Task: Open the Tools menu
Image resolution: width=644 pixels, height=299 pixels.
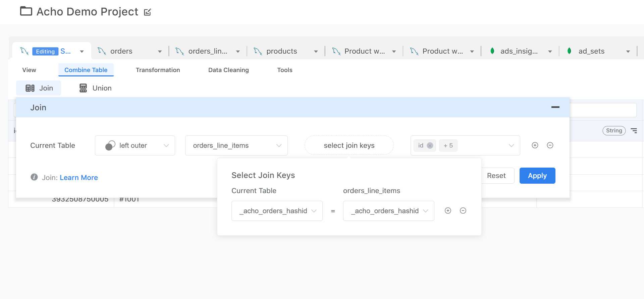Action: pyautogui.click(x=285, y=70)
